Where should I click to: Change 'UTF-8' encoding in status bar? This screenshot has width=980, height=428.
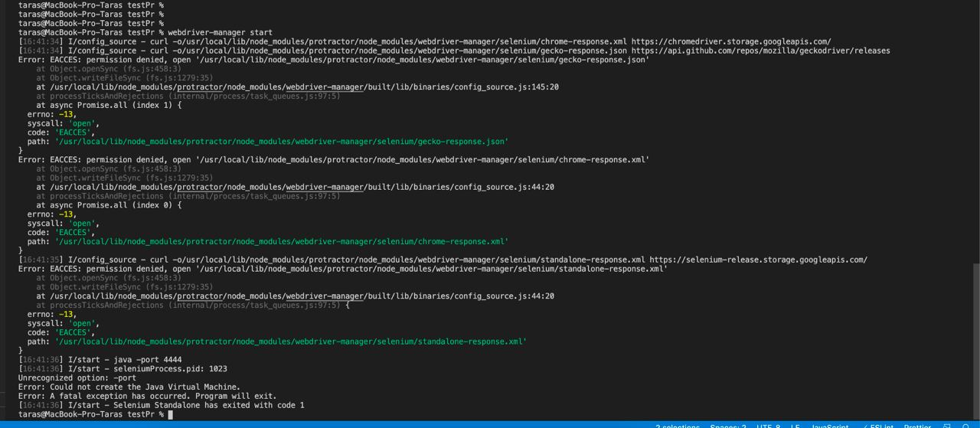(x=769, y=426)
